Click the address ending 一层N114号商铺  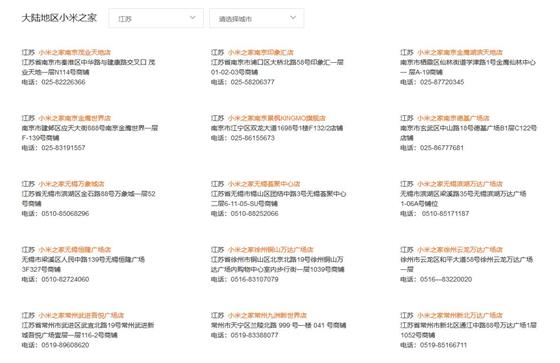tap(88, 67)
